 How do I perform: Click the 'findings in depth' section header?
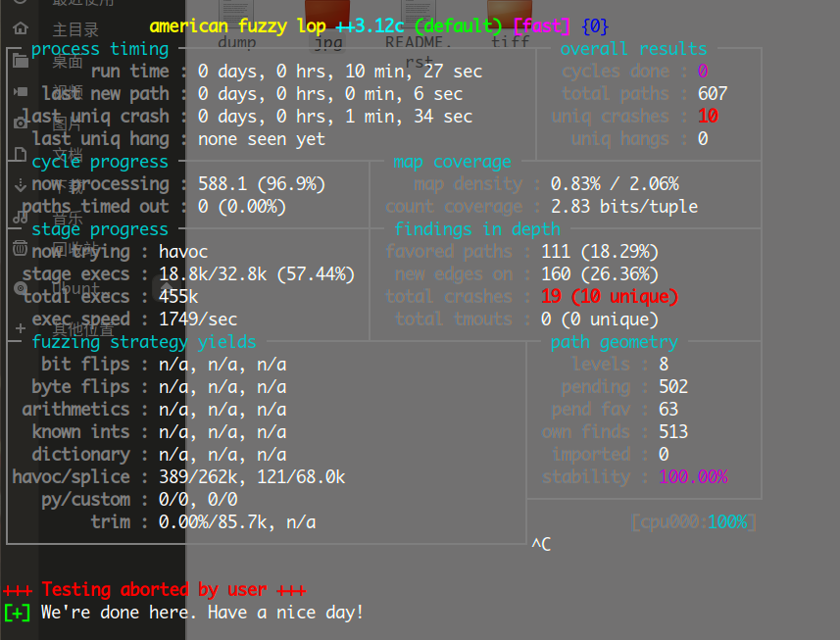pyautogui.click(x=477, y=229)
